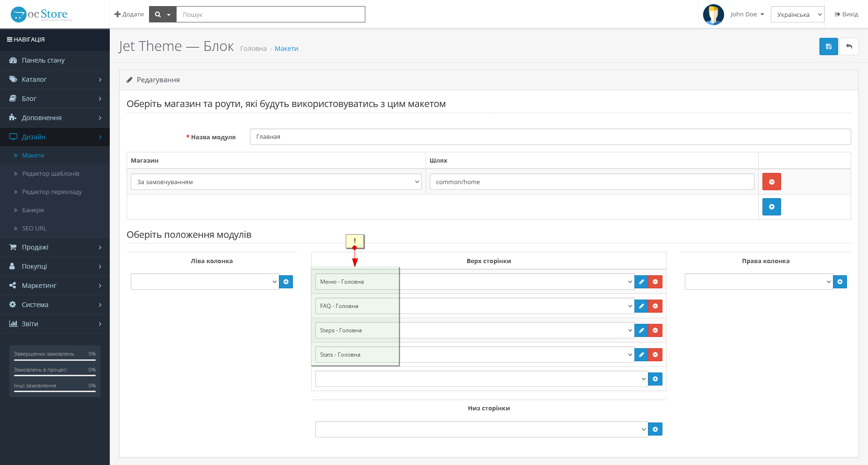Click the Назва модуля input field
The height and width of the screenshot is (465, 868).
[x=550, y=137]
